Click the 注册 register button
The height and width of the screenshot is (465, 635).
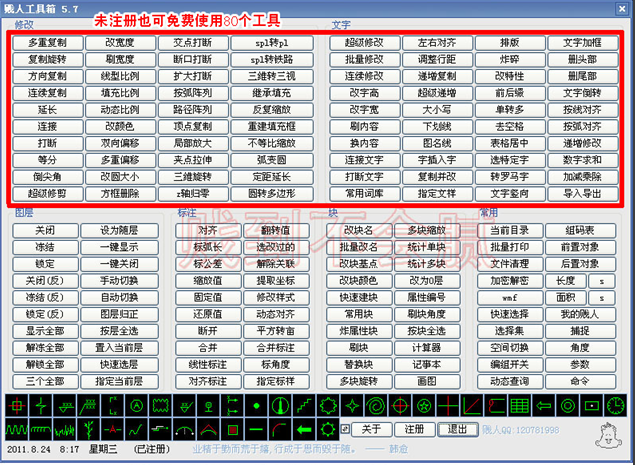click(414, 429)
